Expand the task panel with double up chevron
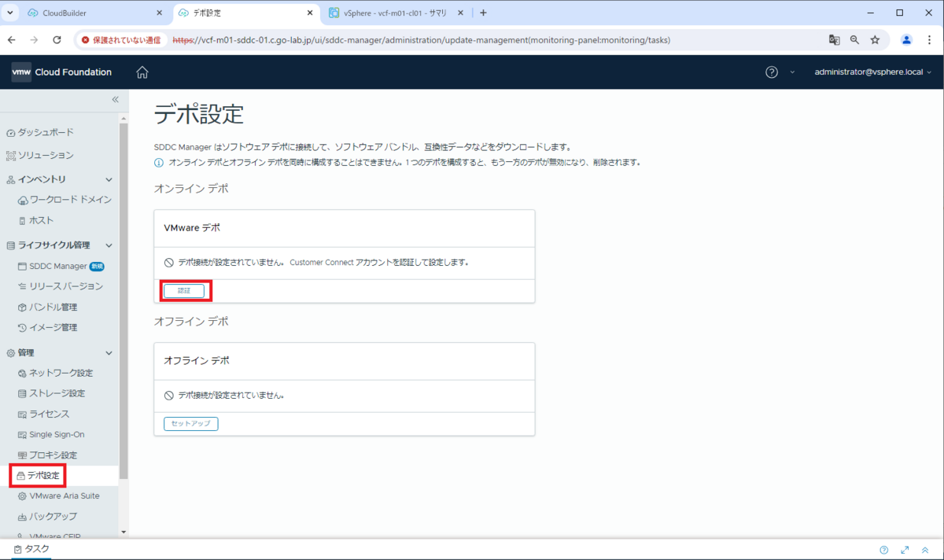Screen dimensions: 944x560 pyautogui.click(x=925, y=550)
